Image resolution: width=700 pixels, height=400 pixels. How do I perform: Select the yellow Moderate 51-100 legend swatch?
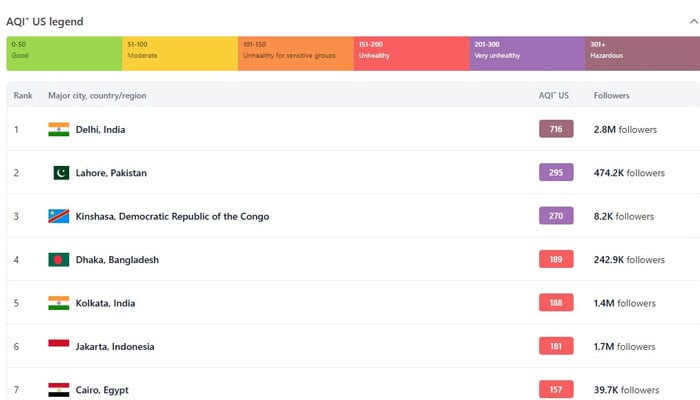click(x=180, y=54)
